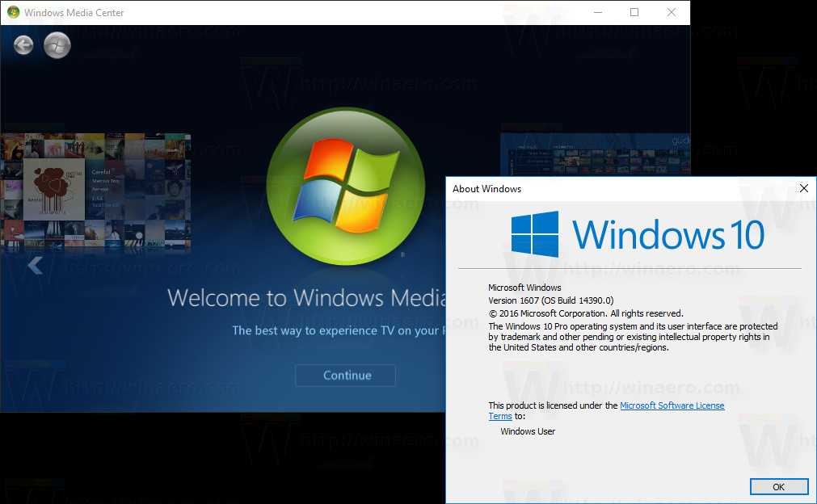Click the Windows Media Center title bar icon
This screenshot has height=504, width=817.
pos(13,13)
